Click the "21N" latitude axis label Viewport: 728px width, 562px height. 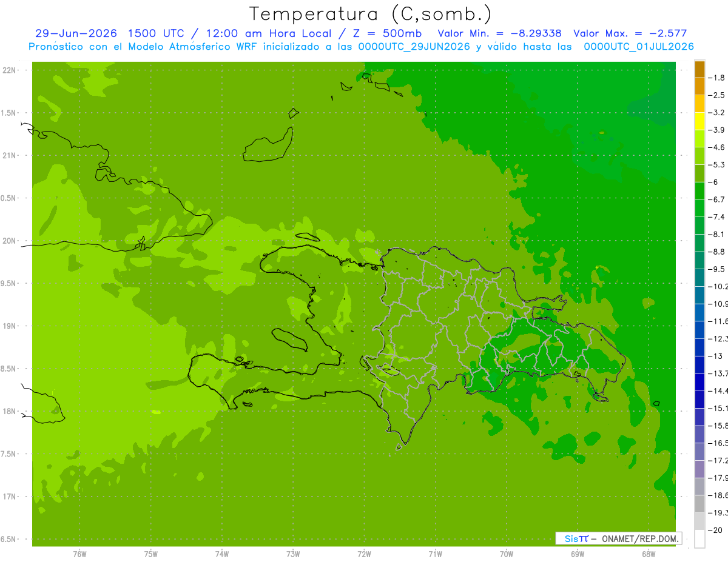10,156
